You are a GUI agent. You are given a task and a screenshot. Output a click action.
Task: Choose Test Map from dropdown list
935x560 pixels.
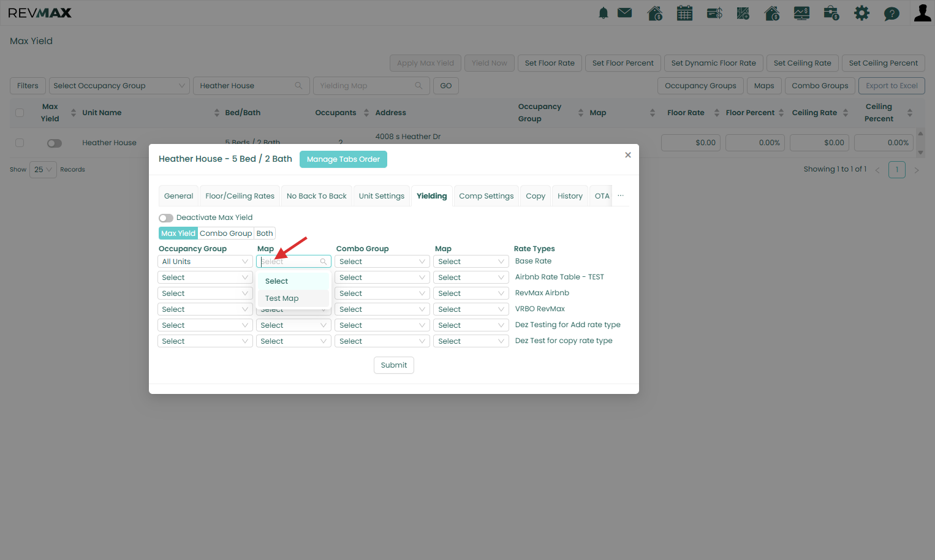pos(293,298)
